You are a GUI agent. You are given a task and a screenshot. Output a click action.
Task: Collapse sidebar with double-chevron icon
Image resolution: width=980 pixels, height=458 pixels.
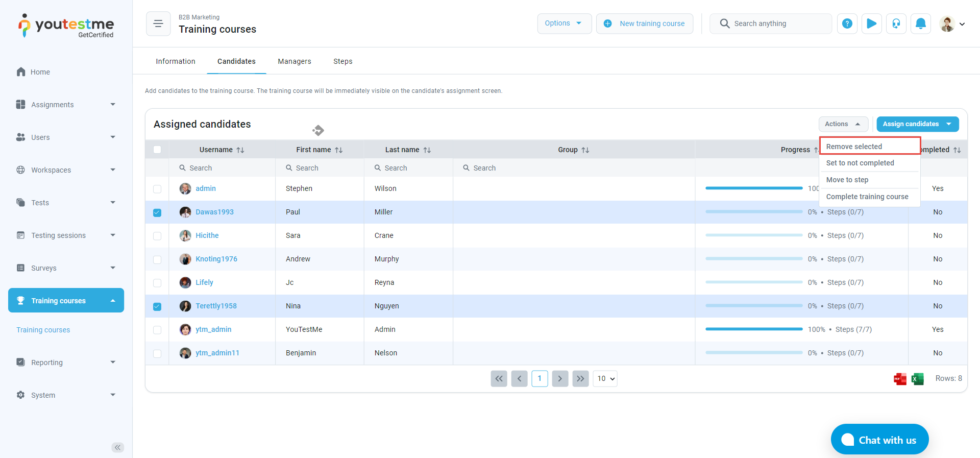[117, 447]
